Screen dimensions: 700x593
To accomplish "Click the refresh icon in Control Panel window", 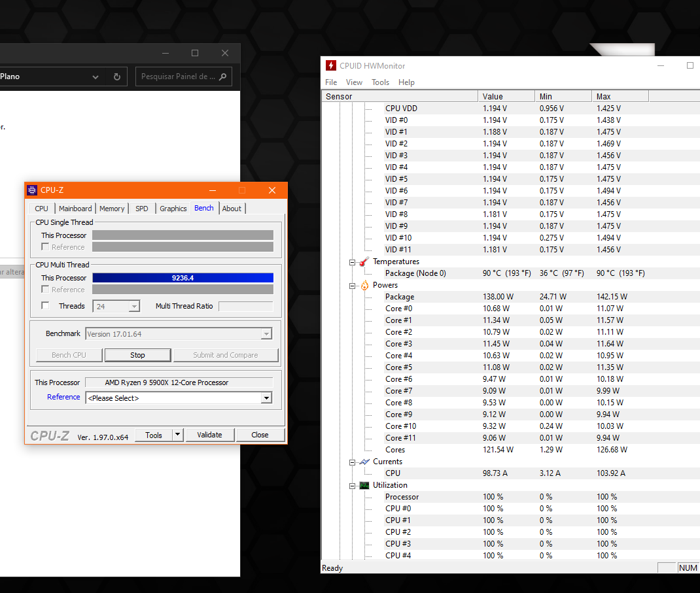I will (x=117, y=76).
